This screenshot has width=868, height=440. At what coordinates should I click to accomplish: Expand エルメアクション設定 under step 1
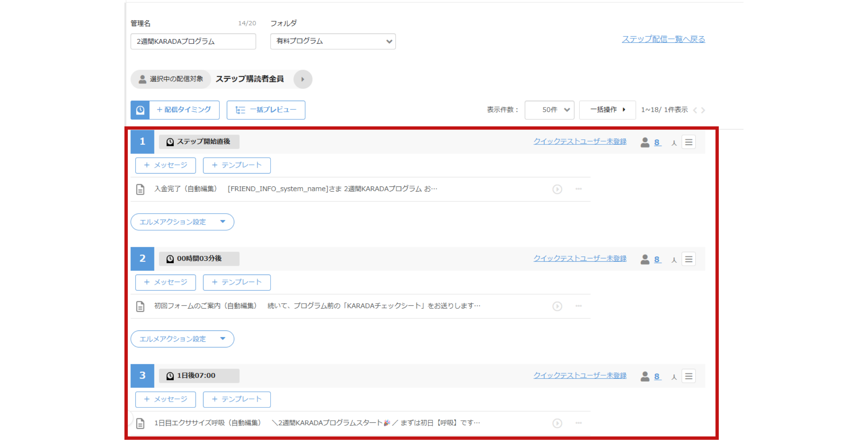pos(182,222)
